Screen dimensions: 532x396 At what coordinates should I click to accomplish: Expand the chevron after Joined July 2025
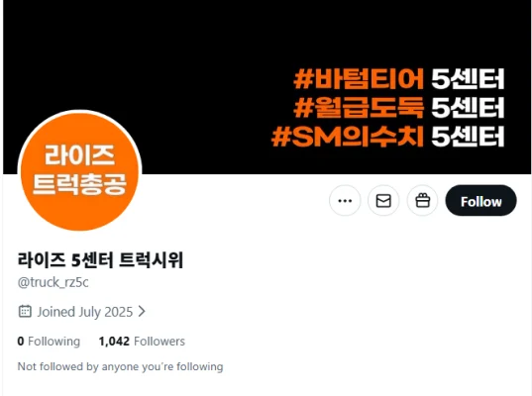tap(142, 311)
